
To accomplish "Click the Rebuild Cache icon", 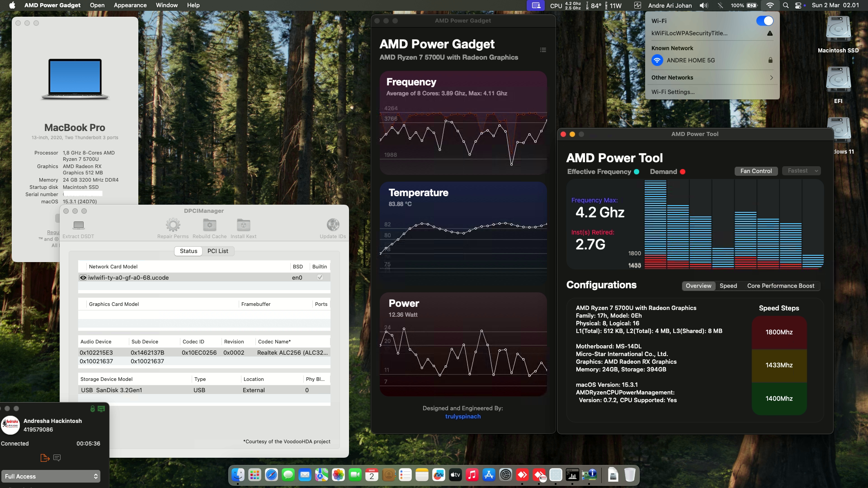I will click(x=209, y=225).
